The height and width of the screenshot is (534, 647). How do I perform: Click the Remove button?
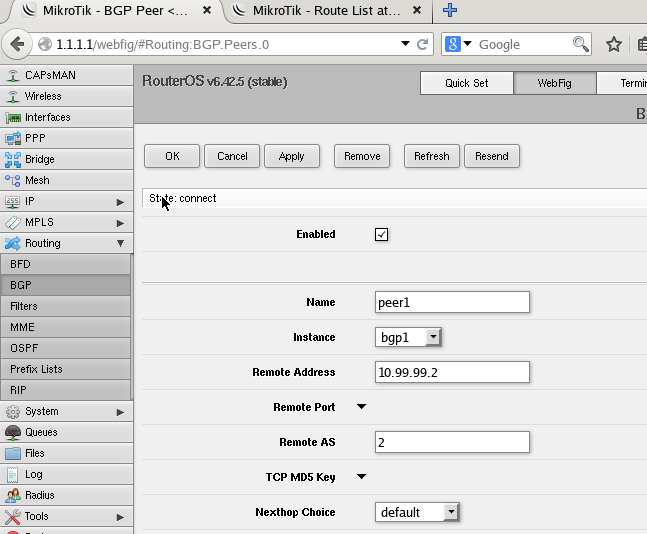click(x=362, y=156)
